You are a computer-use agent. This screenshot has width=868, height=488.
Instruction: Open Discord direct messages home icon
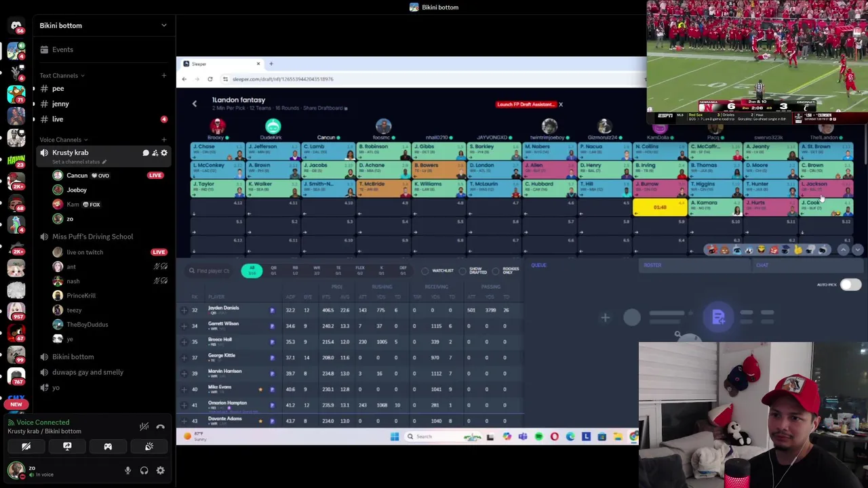click(x=16, y=26)
